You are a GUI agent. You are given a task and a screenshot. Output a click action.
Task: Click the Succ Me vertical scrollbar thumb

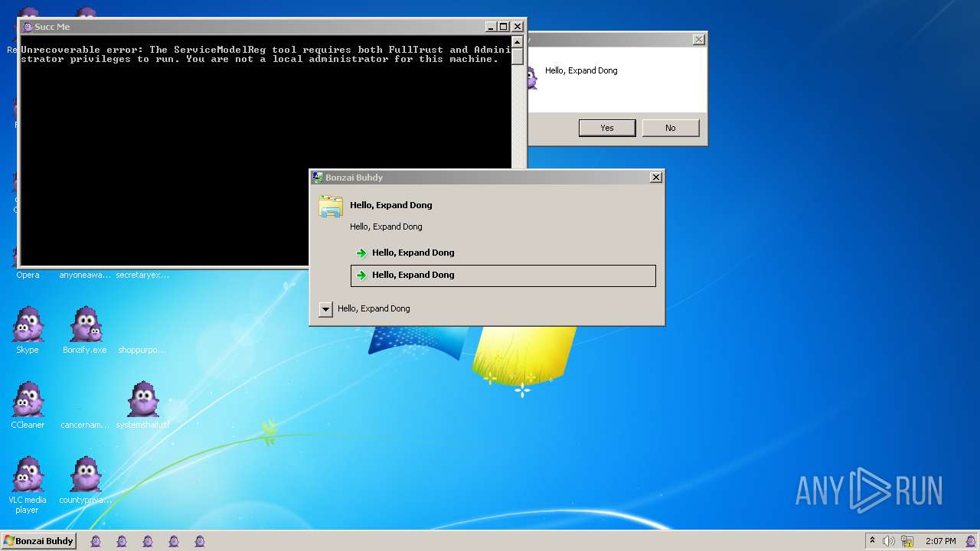pos(518,57)
